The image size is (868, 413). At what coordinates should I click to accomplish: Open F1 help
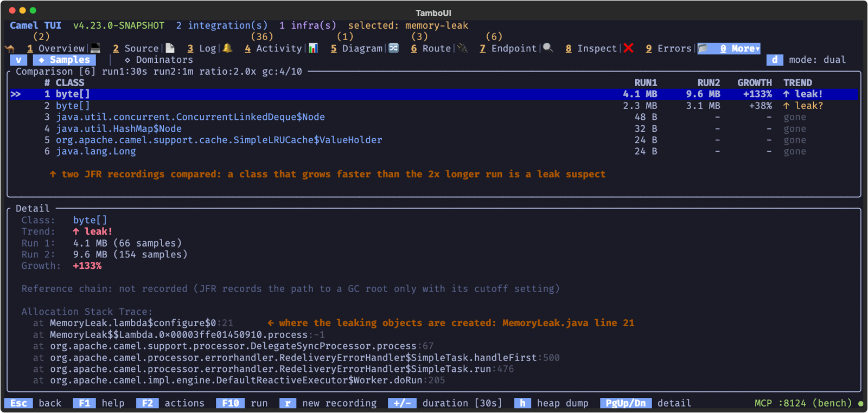coord(99,403)
